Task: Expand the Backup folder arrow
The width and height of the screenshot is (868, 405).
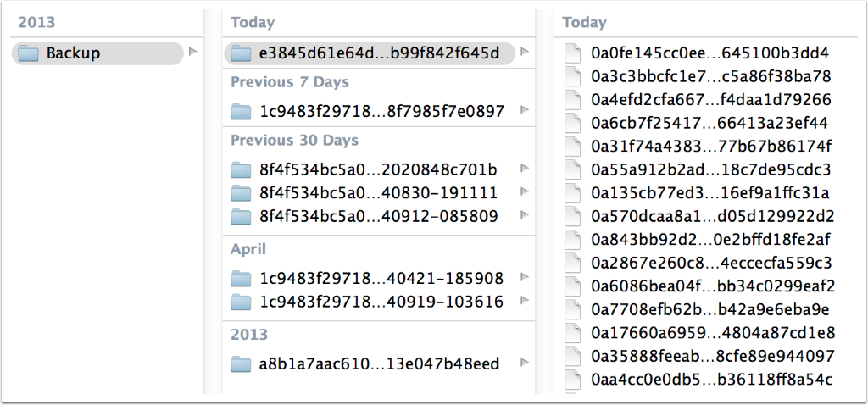Action: (192, 53)
